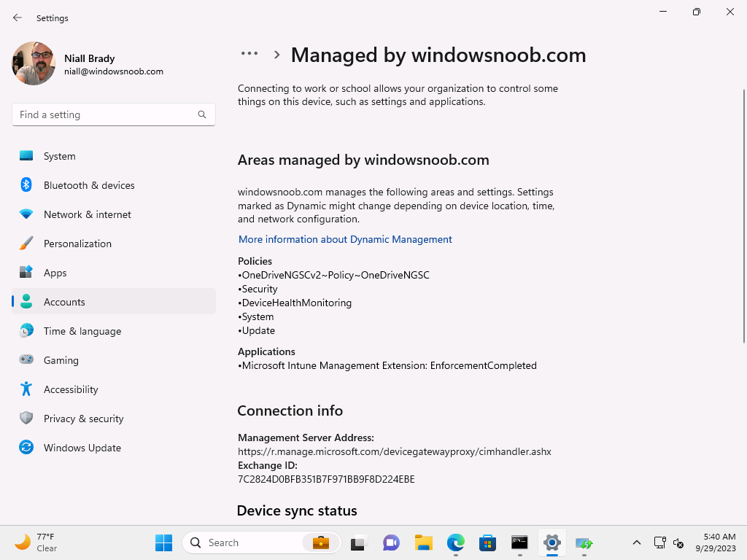Click the Privacy & security shield icon

coord(26,418)
